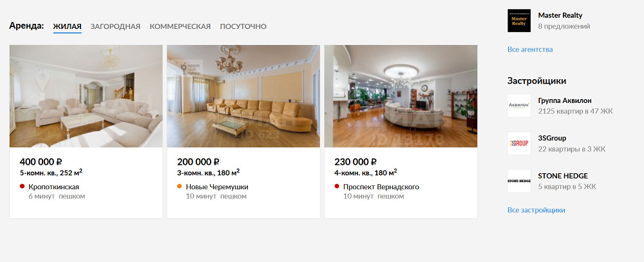Open the 230 000 ₽ apartment photo
Screen dimensions: 644x262
point(401,96)
